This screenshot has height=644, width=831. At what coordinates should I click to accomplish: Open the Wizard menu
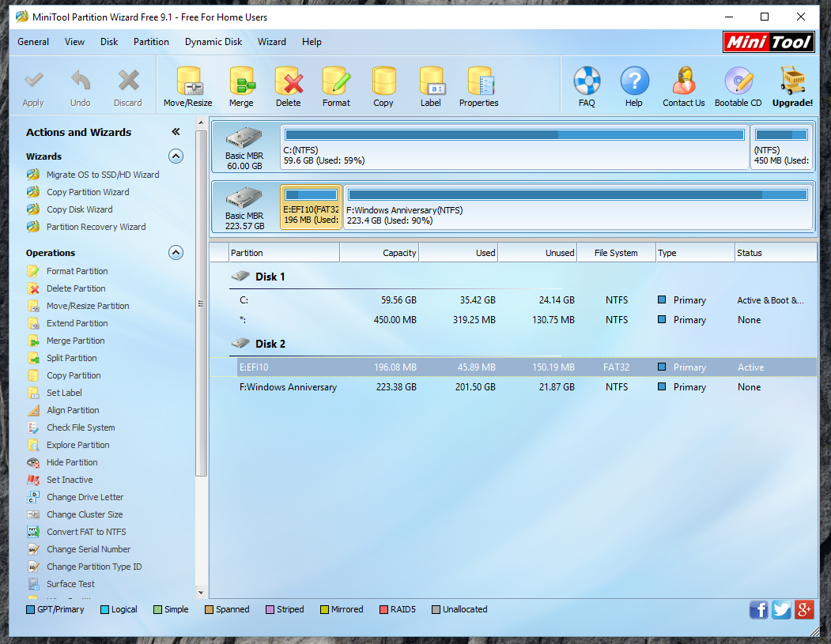click(x=272, y=42)
